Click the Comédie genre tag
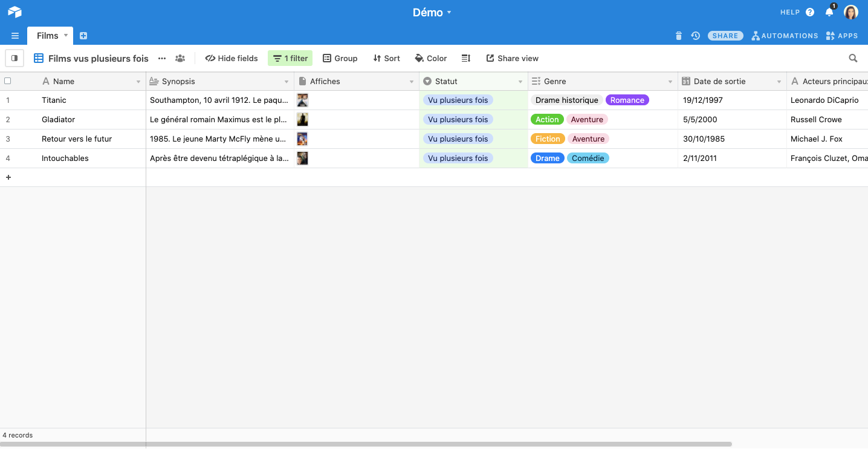The height and width of the screenshot is (449, 868). coord(588,159)
